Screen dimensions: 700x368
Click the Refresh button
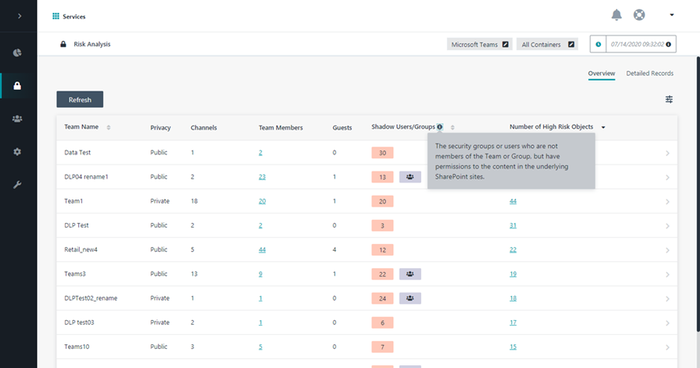[x=80, y=100]
